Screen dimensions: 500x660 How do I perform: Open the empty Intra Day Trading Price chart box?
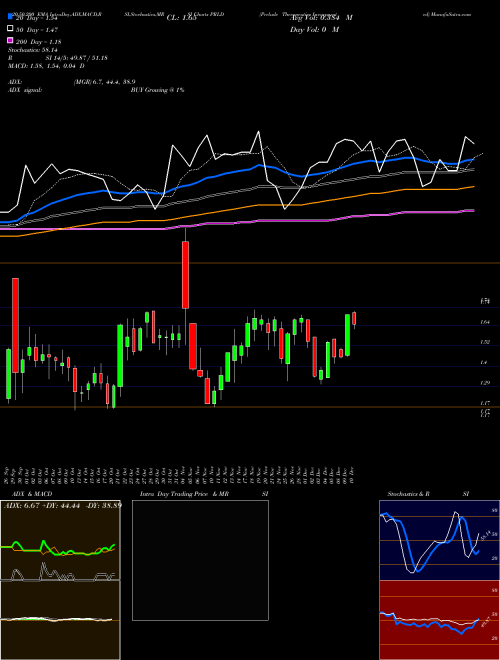tap(200, 560)
